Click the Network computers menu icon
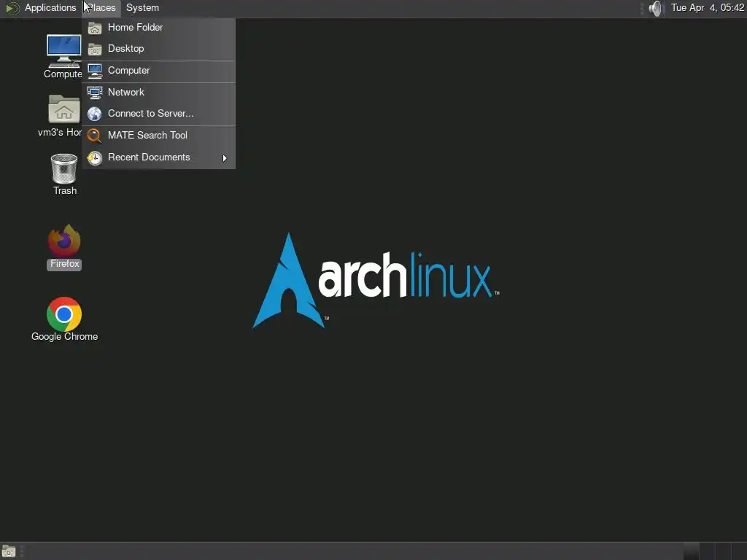 pos(95,93)
